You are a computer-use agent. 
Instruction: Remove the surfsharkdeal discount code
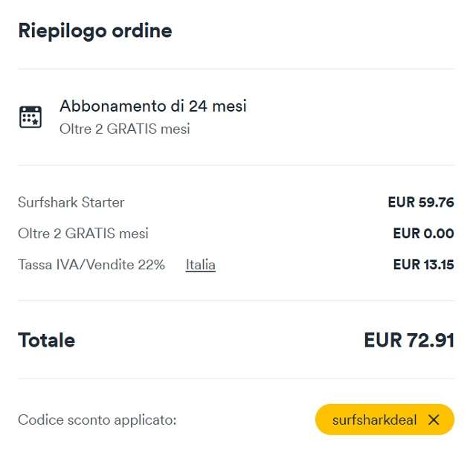(x=434, y=420)
